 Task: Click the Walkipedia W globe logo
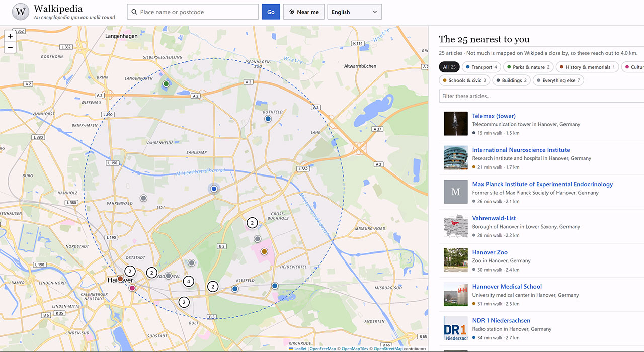tap(21, 12)
